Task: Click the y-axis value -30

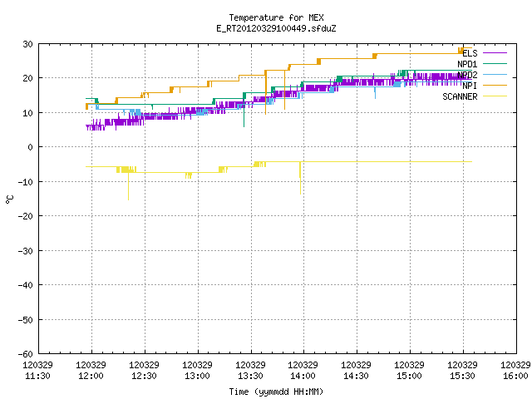Action: tap(26, 251)
